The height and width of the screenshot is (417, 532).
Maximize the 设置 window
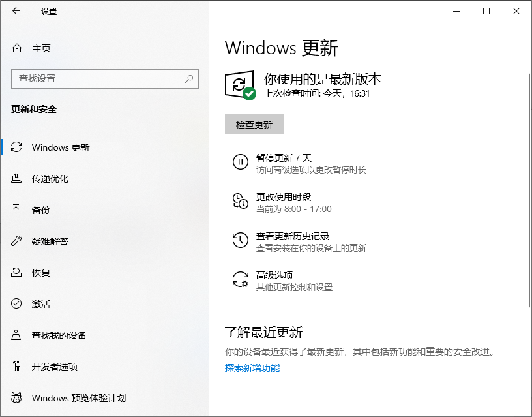[x=486, y=11]
